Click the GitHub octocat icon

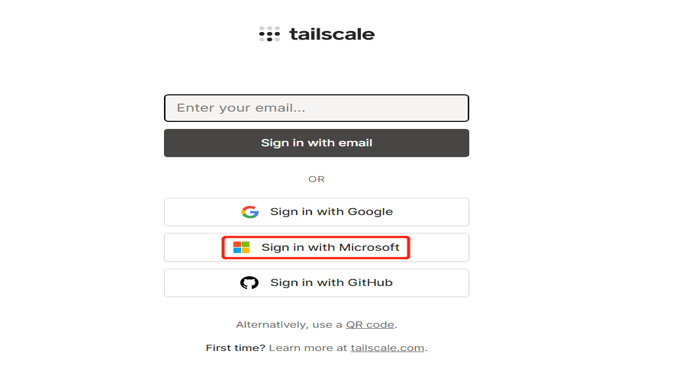click(x=249, y=283)
